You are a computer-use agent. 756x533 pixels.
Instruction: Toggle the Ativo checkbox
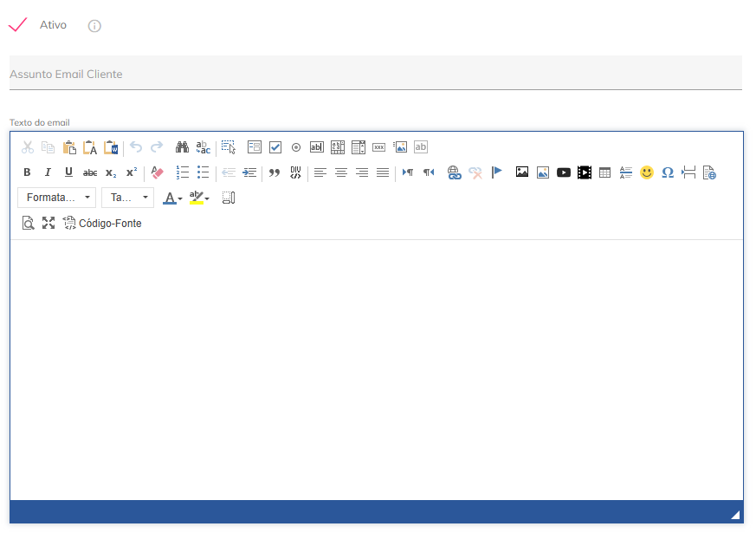click(17, 24)
